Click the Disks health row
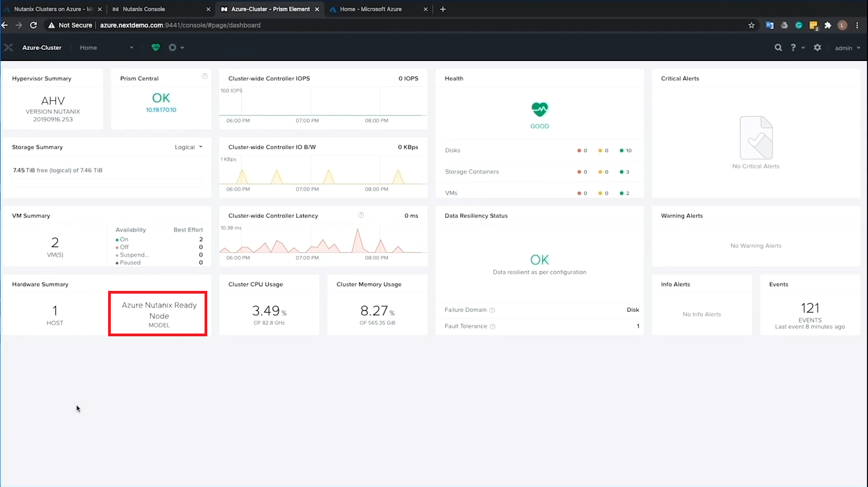Viewport: 868px width, 487px height. (x=539, y=151)
